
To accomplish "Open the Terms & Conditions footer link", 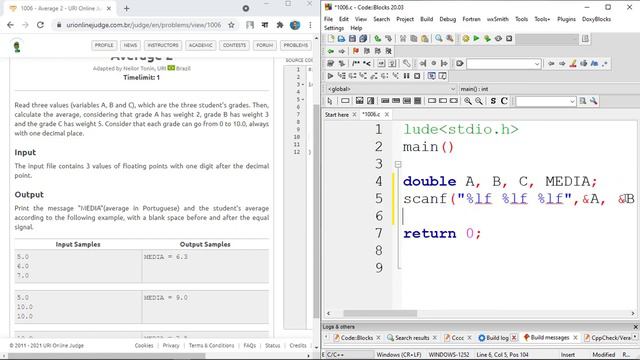I will [x=211, y=346].
